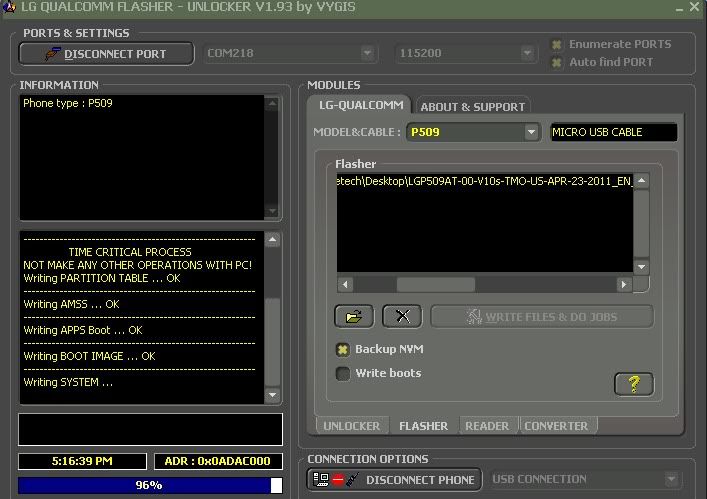Click the 'Writing APPS Boot ... OK' log line
This screenshot has height=499, width=707.
(x=83, y=330)
